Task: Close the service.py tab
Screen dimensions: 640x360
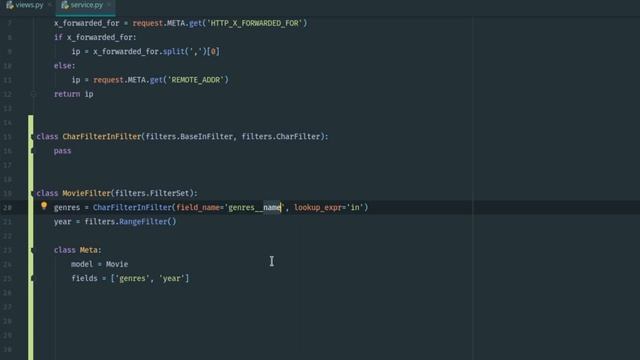Action: (109, 5)
